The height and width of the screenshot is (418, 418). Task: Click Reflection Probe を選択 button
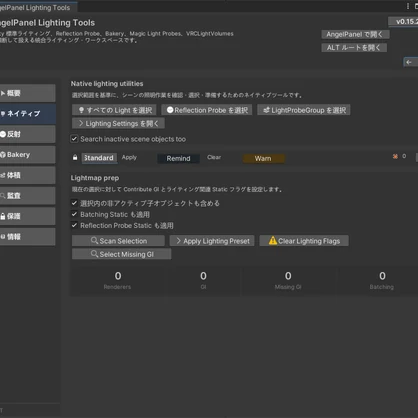coord(207,110)
